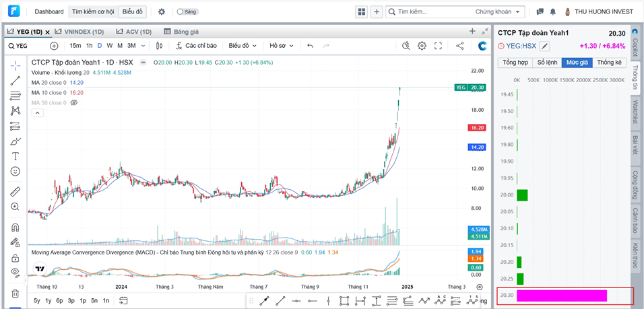644x309 pixels.
Task: Show hidden MA 50 indicator
Action: [x=74, y=102]
